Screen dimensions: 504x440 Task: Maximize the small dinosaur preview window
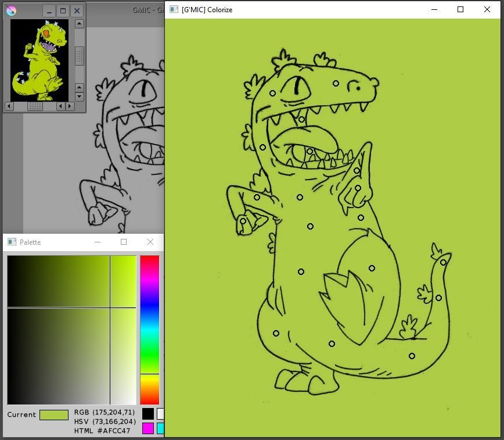click(x=63, y=11)
